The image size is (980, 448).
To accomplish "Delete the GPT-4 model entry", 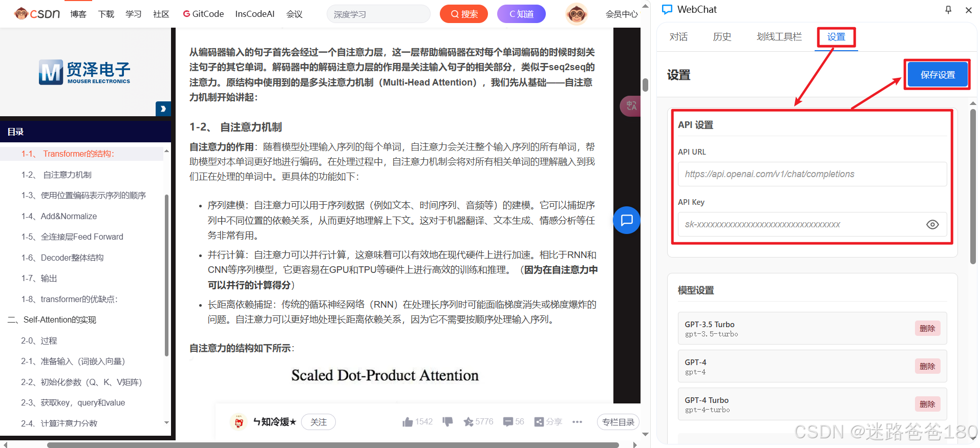I will pos(927,366).
